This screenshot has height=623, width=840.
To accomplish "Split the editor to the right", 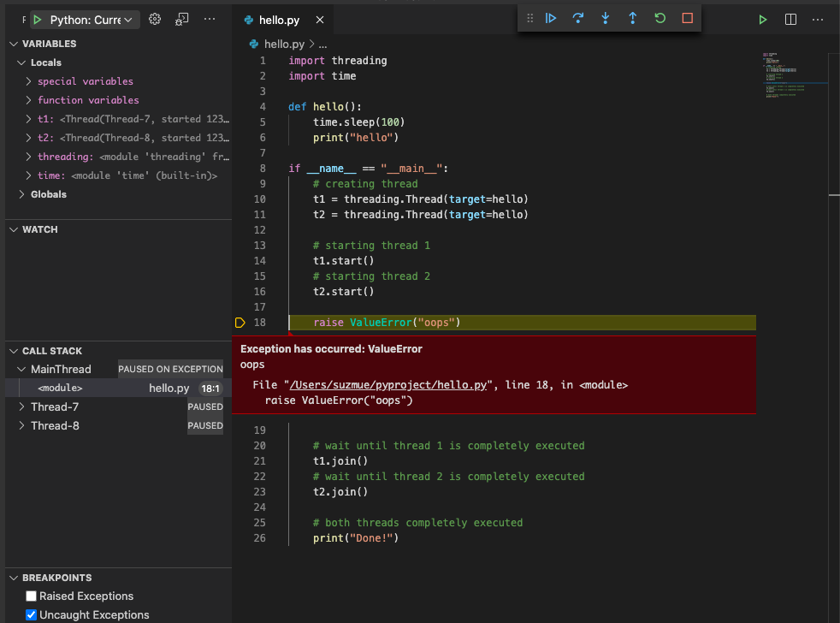I will pyautogui.click(x=790, y=20).
